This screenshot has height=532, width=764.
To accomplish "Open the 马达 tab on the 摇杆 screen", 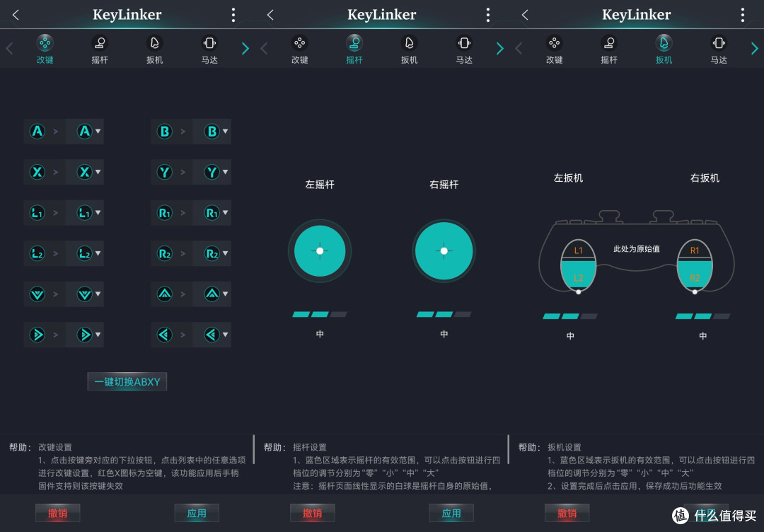I will click(x=464, y=50).
